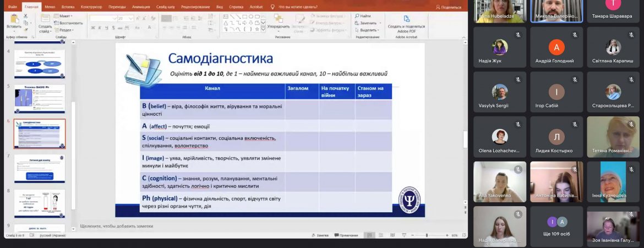Click the notes field to add notes
Viewport: 644px width, 248px height.
click(x=271, y=226)
